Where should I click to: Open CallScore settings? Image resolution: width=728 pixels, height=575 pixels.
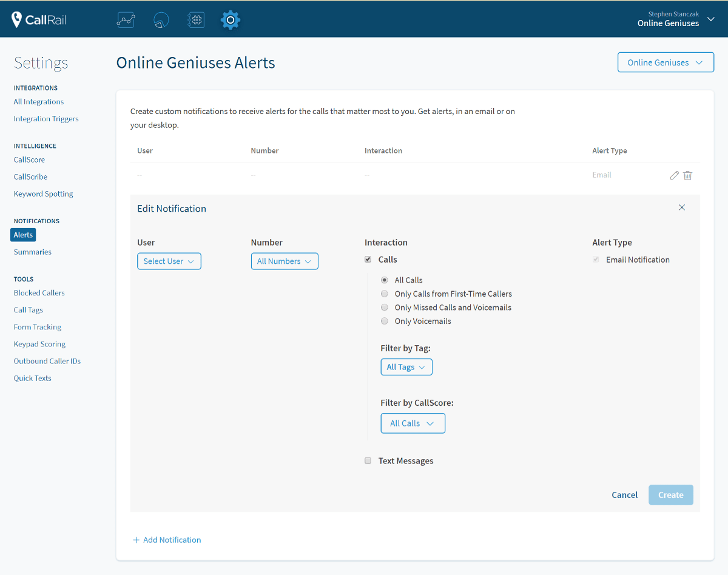point(29,160)
